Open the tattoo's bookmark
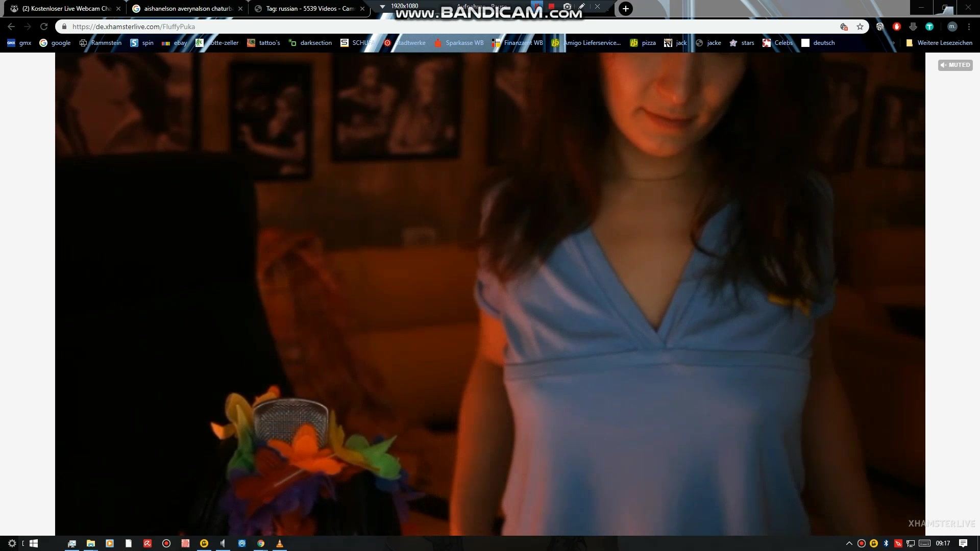980x551 pixels. point(263,43)
